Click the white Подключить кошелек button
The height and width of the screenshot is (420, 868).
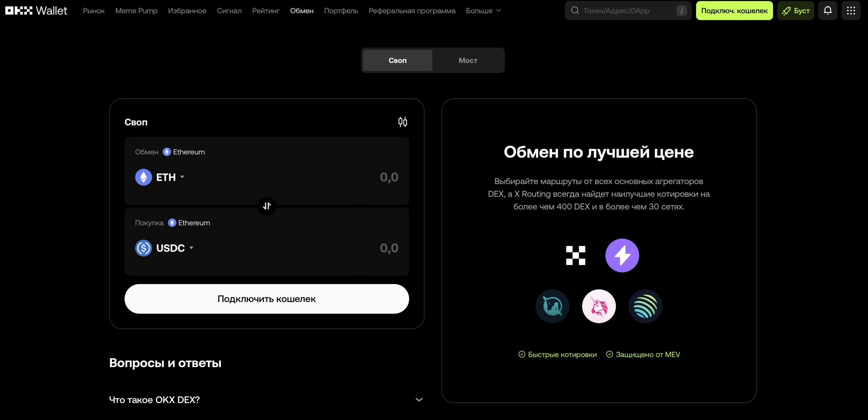pos(267,299)
